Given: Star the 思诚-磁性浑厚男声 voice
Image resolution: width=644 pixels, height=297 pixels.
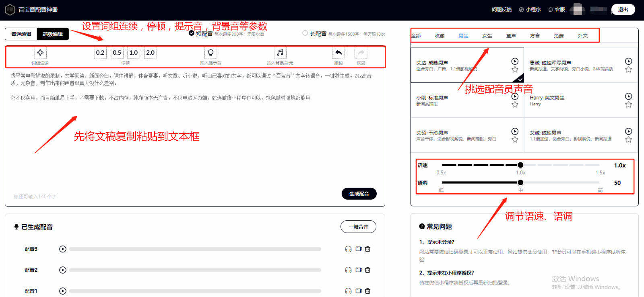Looking at the screenshot, I should pyautogui.click(x=629, y=70).
